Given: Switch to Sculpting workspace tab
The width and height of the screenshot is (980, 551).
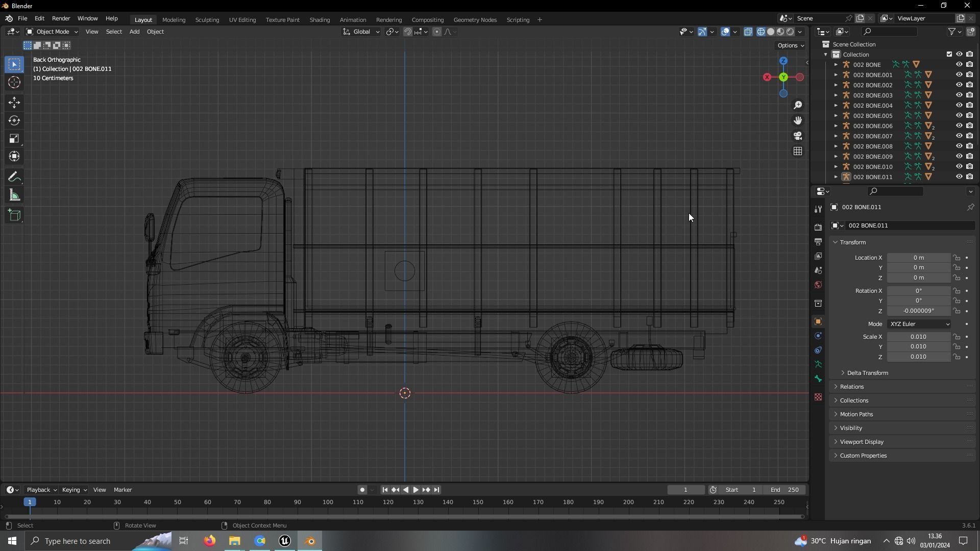Looking at the screenshot, I should [x=207, y=19].
